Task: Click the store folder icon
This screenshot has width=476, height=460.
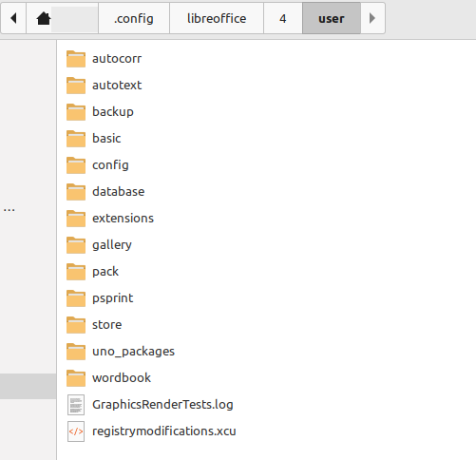Action: pos(76,325)
